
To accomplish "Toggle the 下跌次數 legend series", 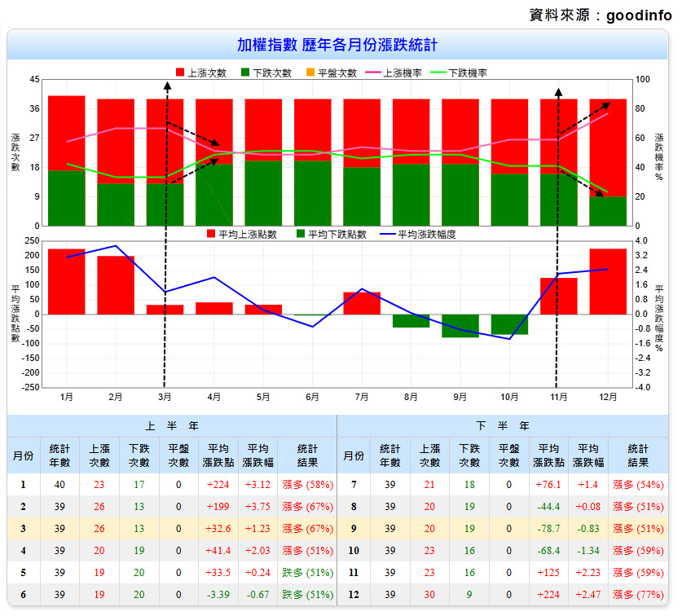I will [266, 73].
